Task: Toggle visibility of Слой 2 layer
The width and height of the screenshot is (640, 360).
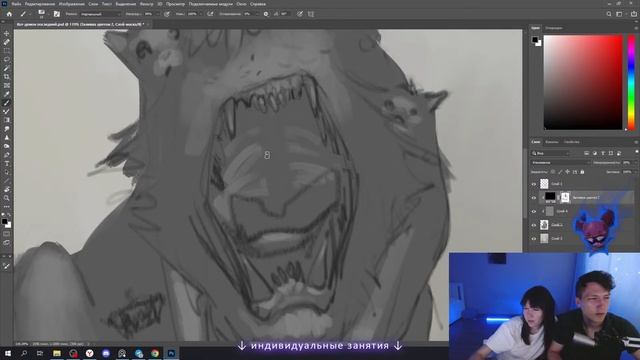Action: [533, 225]
